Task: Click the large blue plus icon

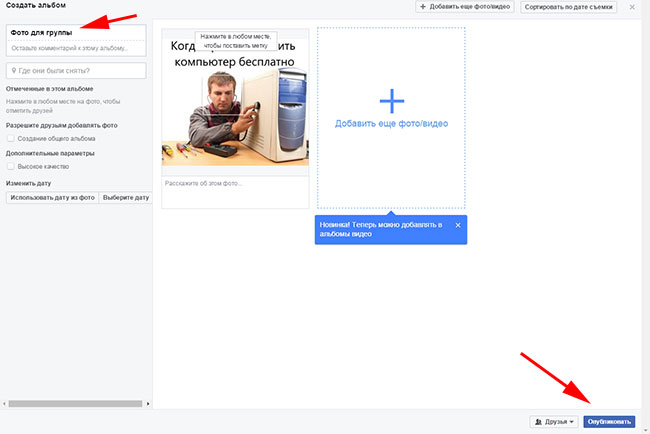Action: point(392,100)
